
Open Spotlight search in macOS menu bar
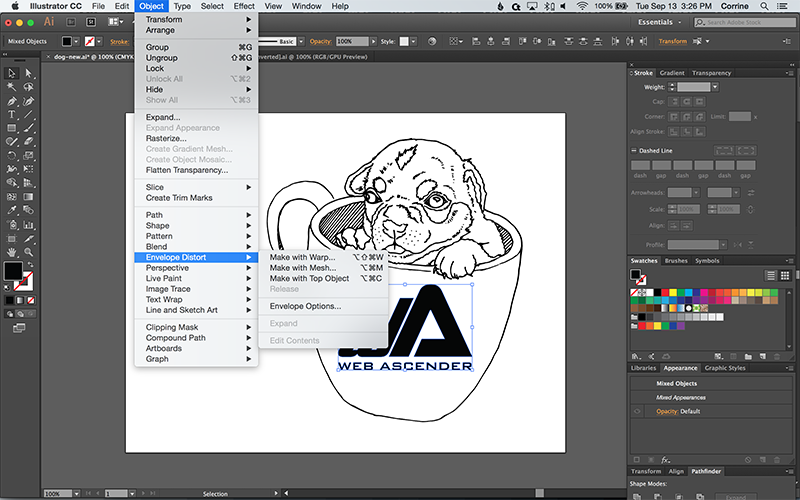(x=764, y=6)
